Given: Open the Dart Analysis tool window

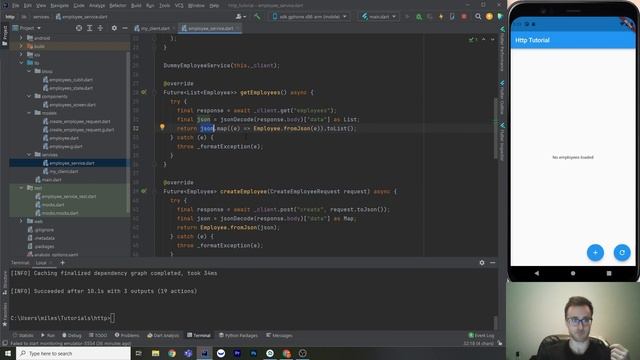Looking at the screenshot, I should click(x=163, y=336).
